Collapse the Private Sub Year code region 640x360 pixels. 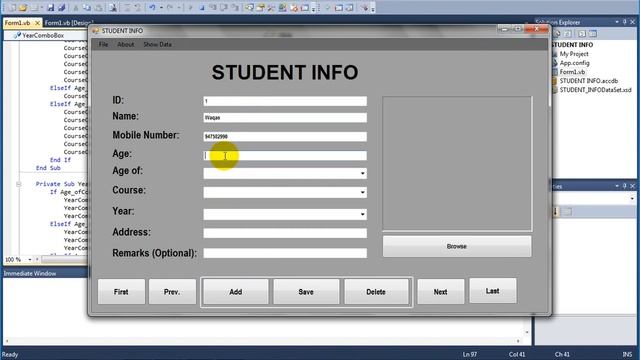[x=19, y=184]
